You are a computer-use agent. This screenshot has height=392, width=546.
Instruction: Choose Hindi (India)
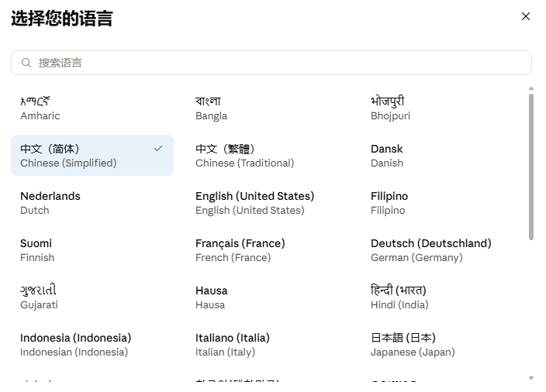tap(443, 297)
